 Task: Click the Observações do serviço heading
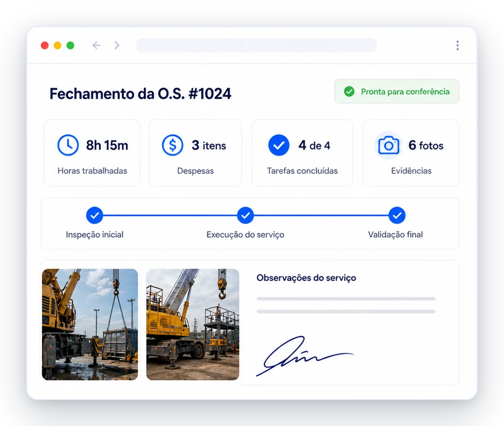pos(307,278)
